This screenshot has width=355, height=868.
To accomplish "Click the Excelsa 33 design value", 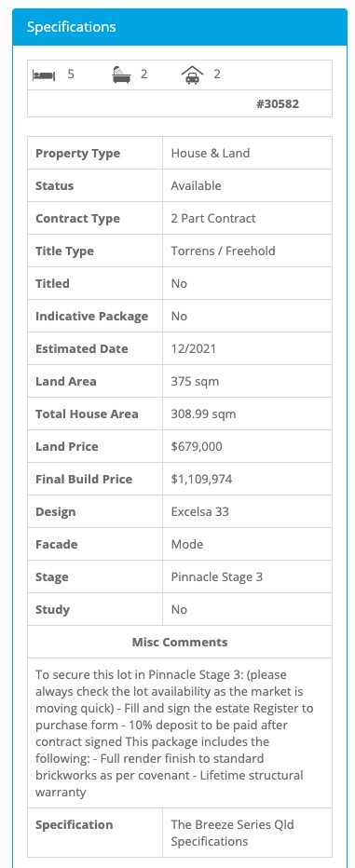I will 200,511.
